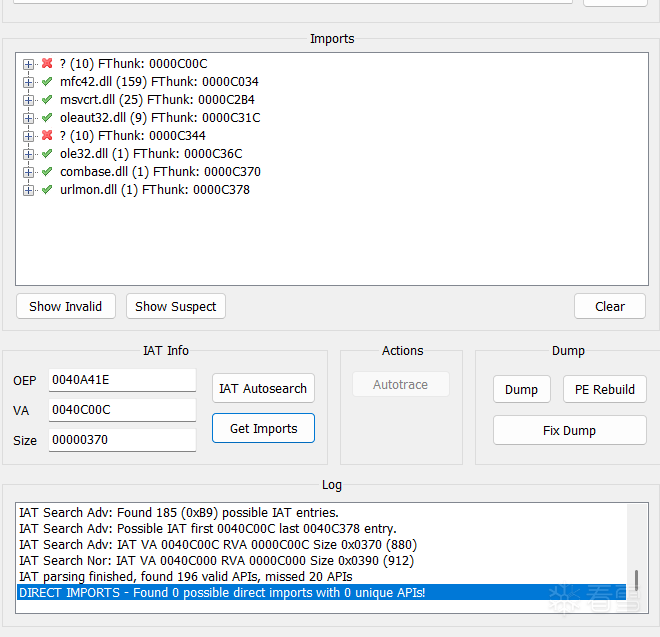
Task: Click the green check icon beside oleaut32.dll
Action: click(47, 117)
